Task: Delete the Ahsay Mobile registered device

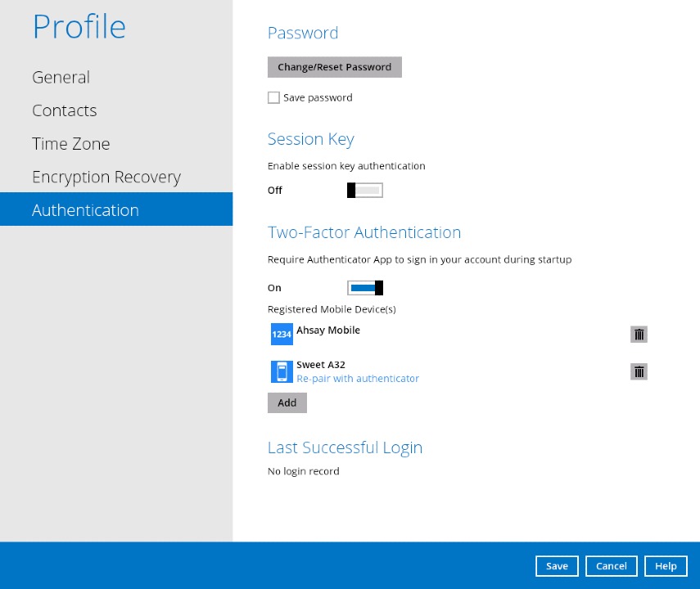Action: click(639, 334)
